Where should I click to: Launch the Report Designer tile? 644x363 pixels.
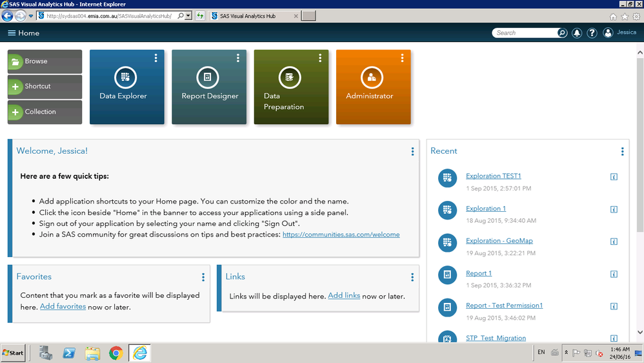[x=209, y=87]
